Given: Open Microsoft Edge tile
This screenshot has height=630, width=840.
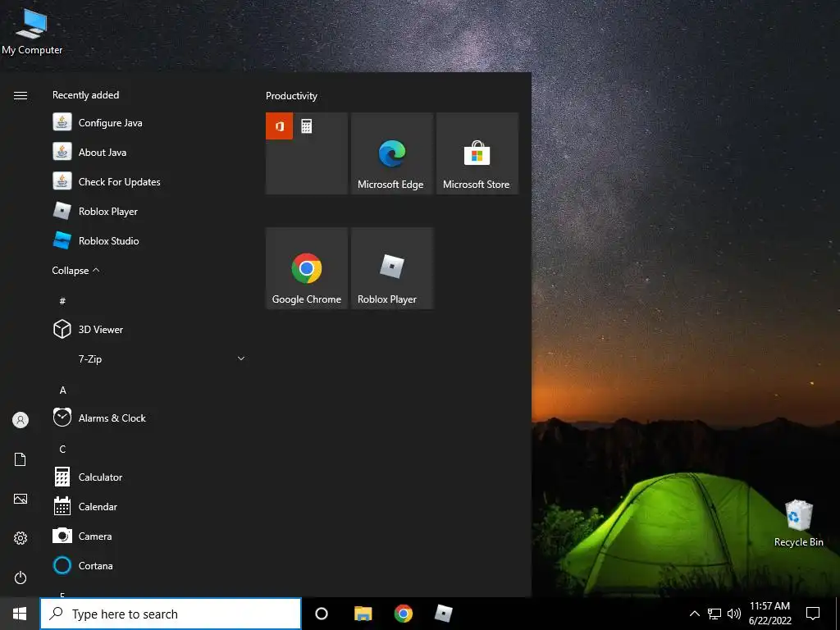Looking at the screenshot, I should point(391,153).
